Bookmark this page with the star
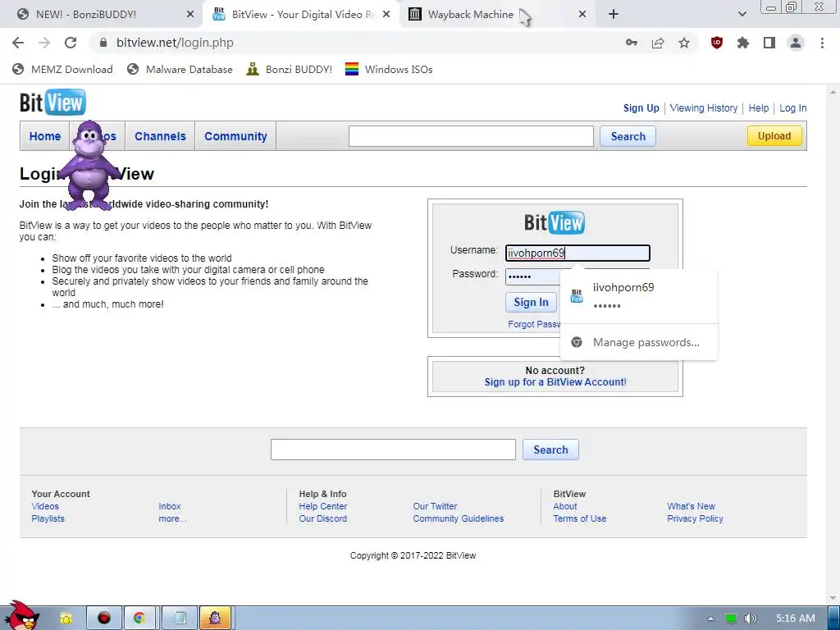This screenshot has height=630, width=840. [x=684, y=43]
